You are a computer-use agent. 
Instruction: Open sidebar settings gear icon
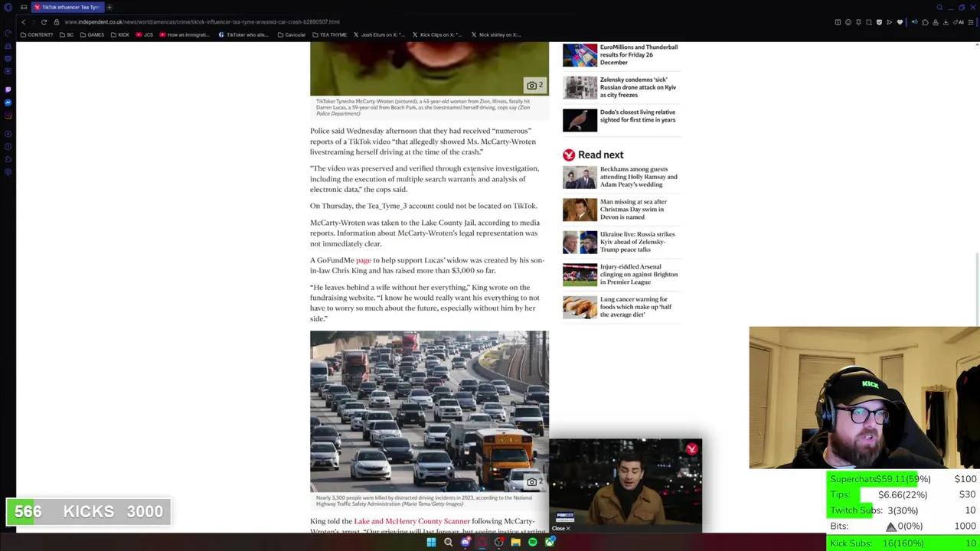[8, 171]
